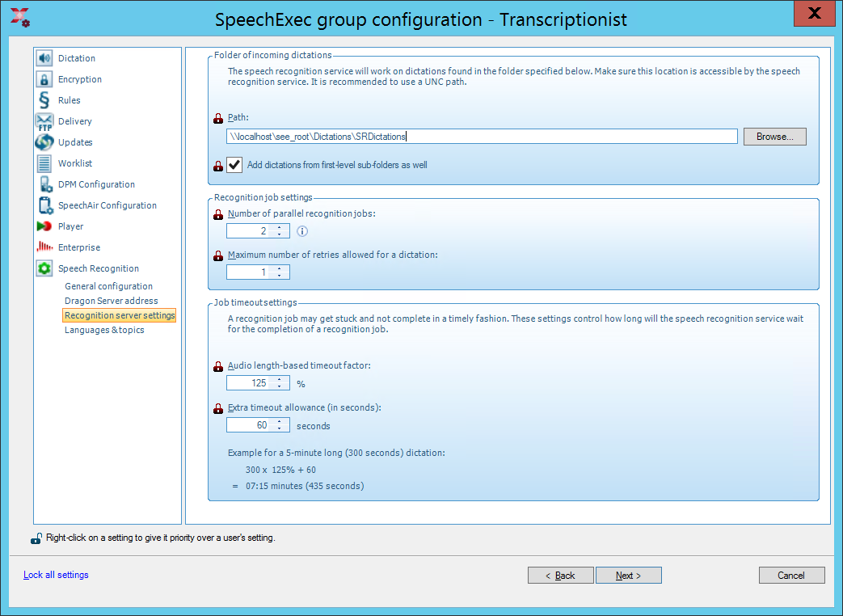Open the Enterprise waveform icon
Screen dimensions: 843x616
[44, 247]
